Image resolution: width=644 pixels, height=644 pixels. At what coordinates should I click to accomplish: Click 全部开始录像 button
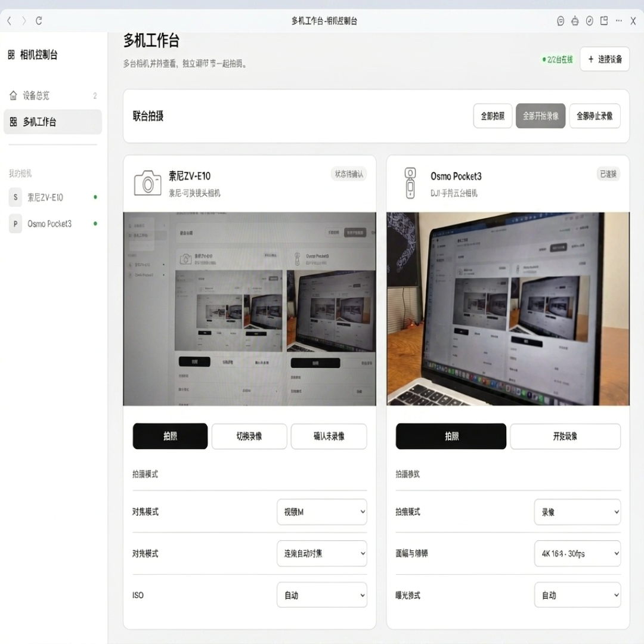(x=540, y=116)
